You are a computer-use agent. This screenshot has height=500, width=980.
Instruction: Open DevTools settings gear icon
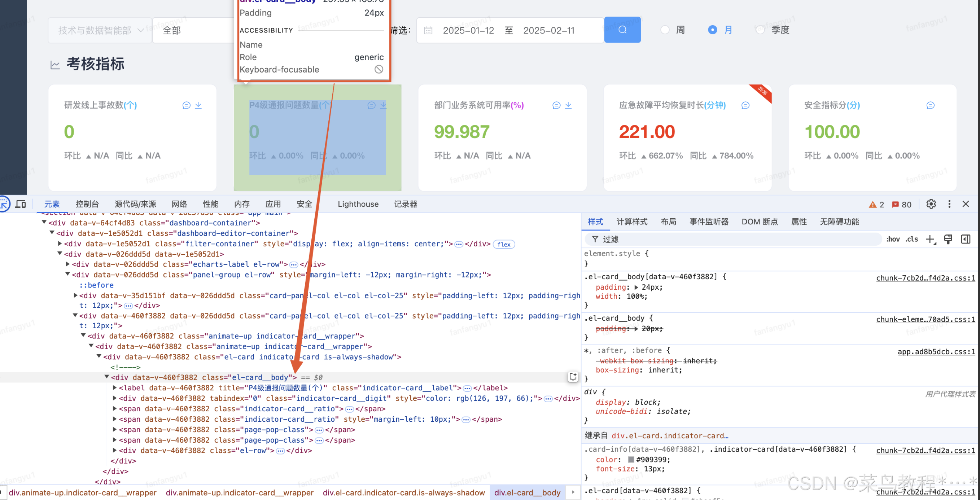(931, 204)
